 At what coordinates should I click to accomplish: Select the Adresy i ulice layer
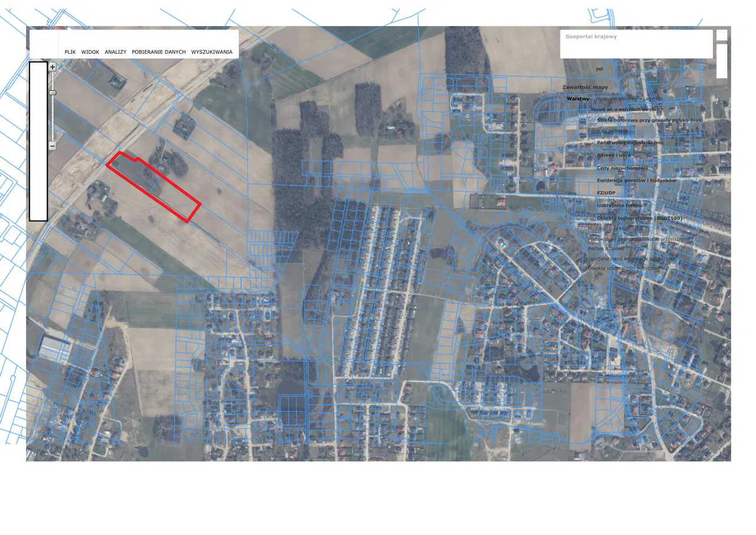(x=614, y=155)
